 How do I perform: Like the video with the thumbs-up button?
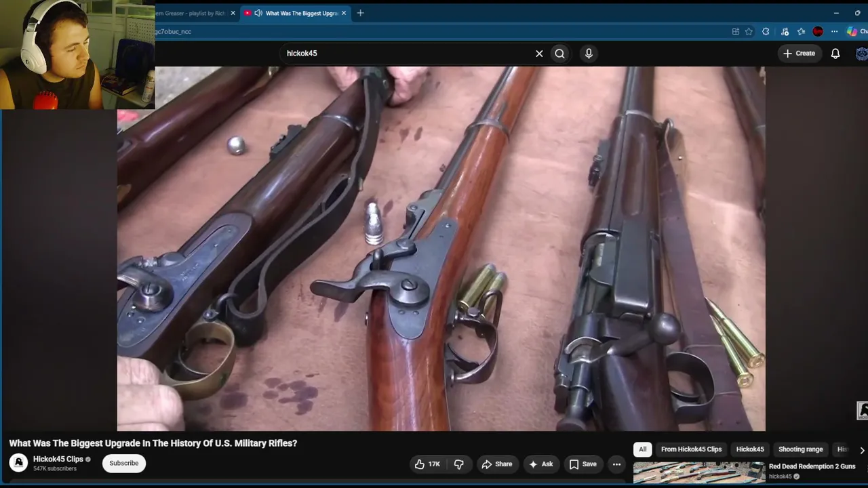428,464
